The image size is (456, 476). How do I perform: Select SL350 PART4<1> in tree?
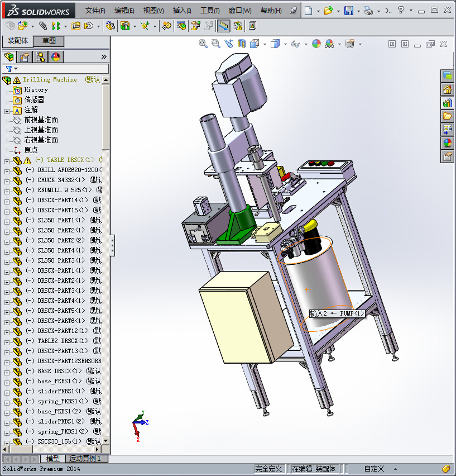coord(61,250)
